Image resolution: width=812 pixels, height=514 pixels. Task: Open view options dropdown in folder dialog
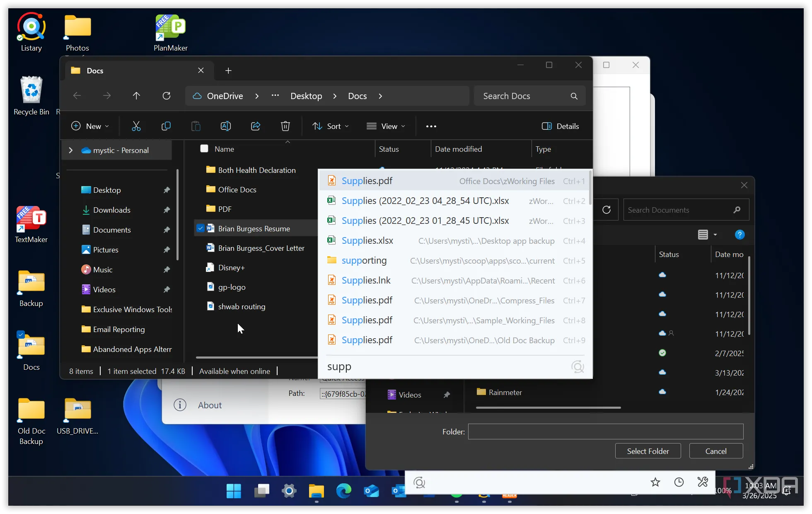pos(715,235)
